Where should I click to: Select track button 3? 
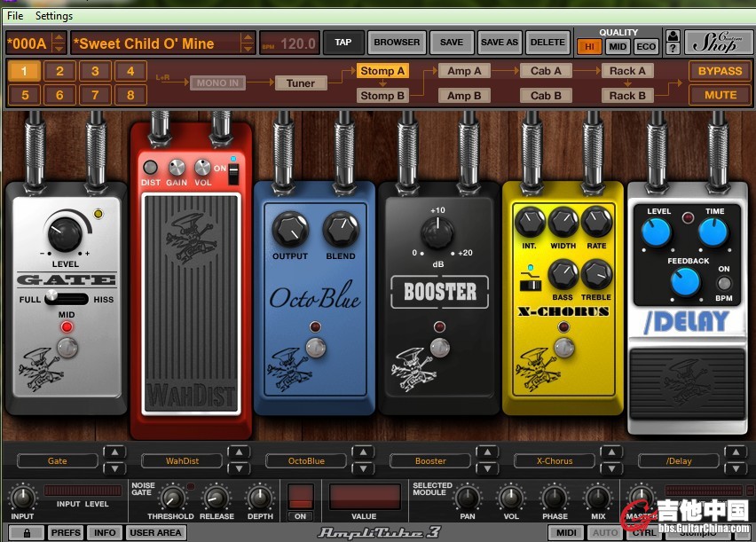pos(95,71)
